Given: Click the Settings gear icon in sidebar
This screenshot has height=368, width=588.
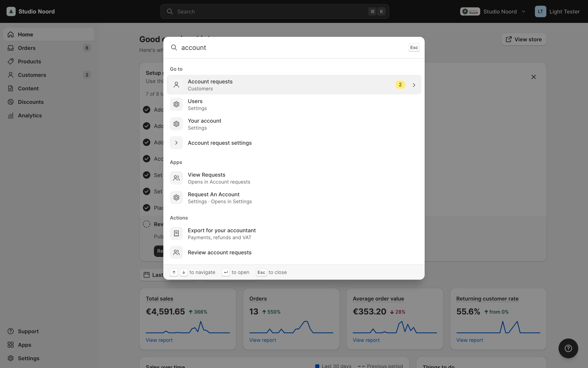Looking at the screenshot, I should pyautogui.click(x=10, y=358).
